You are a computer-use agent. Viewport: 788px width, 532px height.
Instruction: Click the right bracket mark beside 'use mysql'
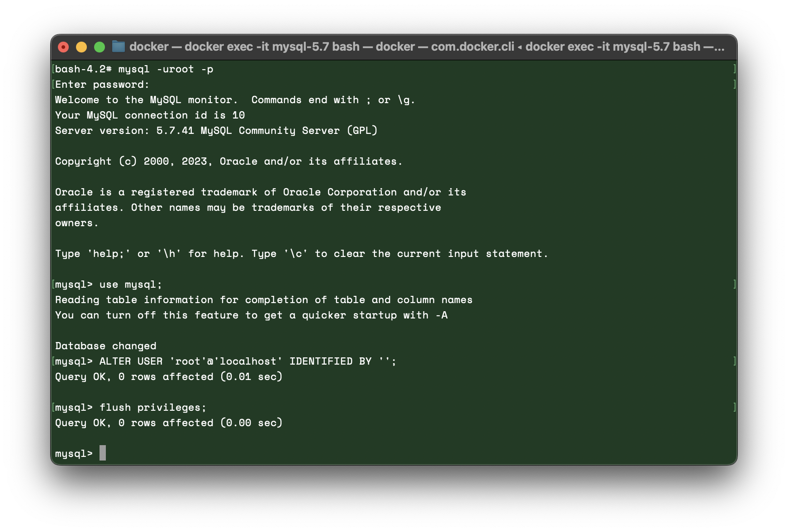735,284
